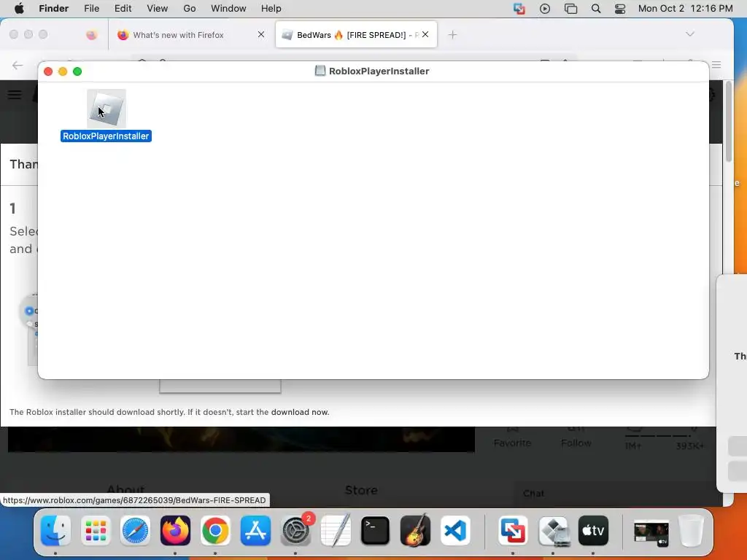
Task: Close the BedWars tab in Firefox
Action: coord(425,34)
